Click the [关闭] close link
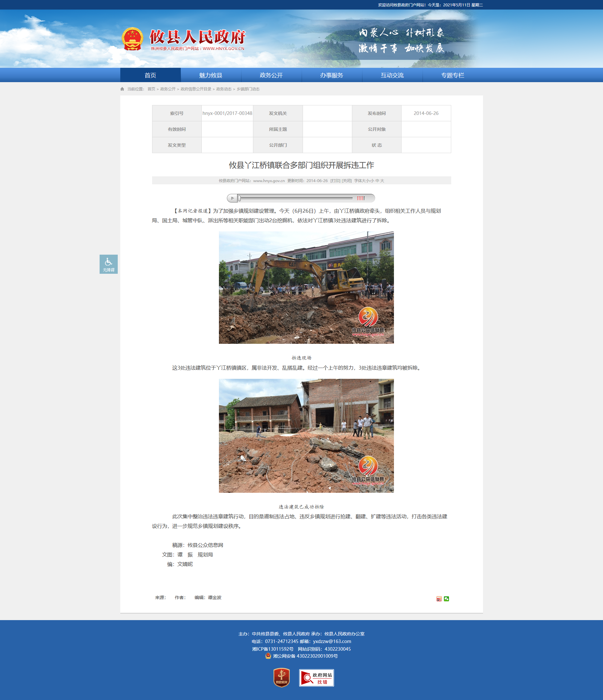The width and height of the screenshot is (603, 700). coord(347,181)
